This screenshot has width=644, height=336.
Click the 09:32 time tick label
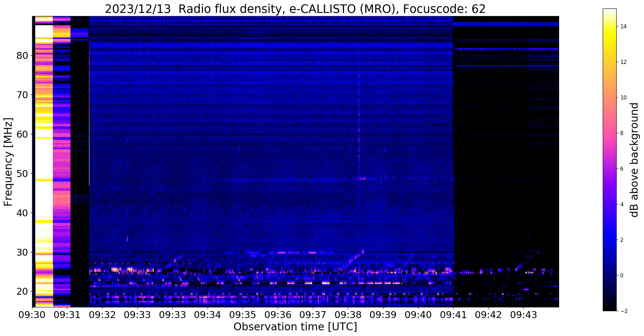(102, 314)
